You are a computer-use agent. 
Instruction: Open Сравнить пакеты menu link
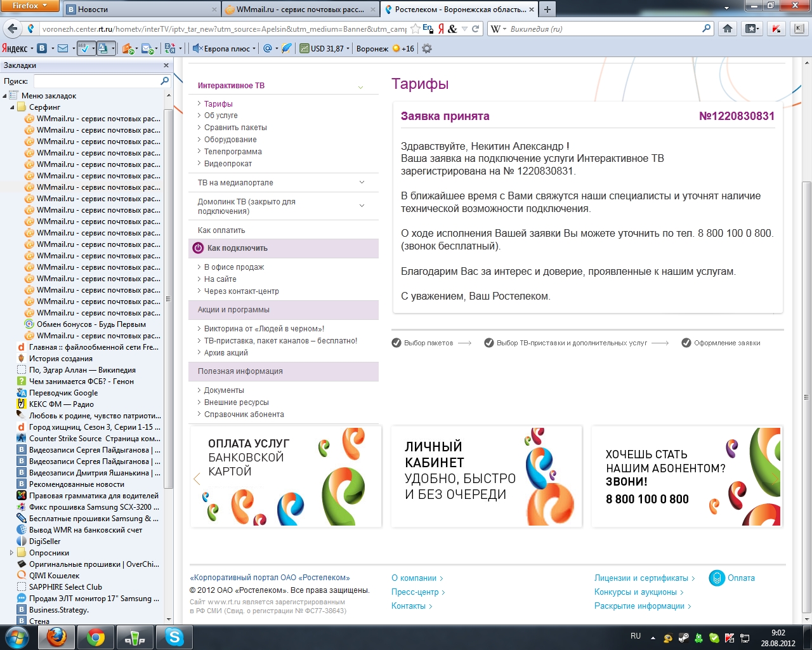click(x=235, y=128)
